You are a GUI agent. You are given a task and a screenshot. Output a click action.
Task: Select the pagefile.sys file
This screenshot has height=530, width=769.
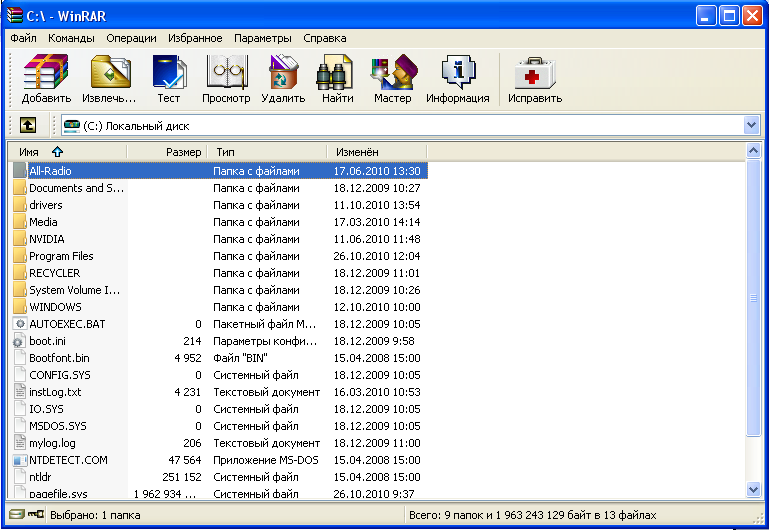[58, 493]
